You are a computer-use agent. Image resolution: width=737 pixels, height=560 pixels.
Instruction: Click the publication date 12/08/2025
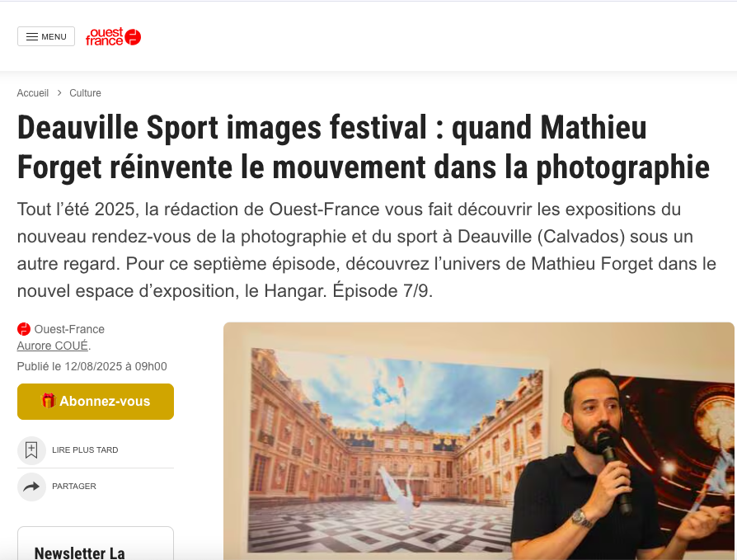(x=93, y=366)
